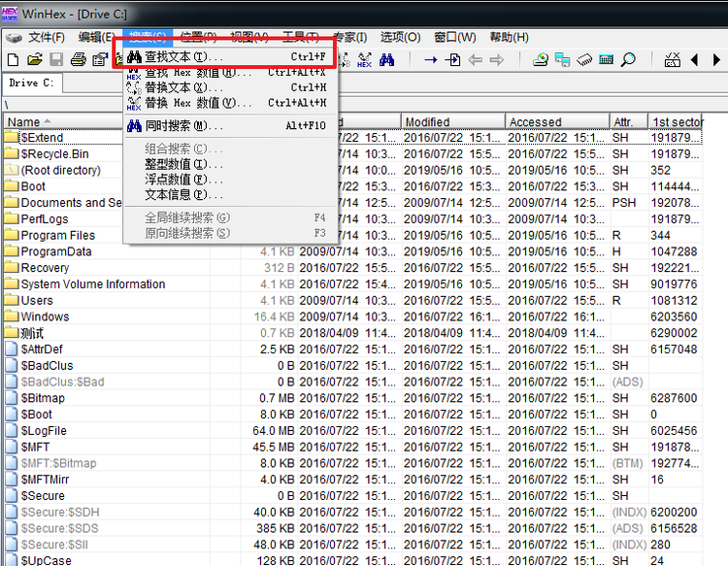Select the Program Files folder
This screenshot has height=566, width=728.
coord(58,235)
